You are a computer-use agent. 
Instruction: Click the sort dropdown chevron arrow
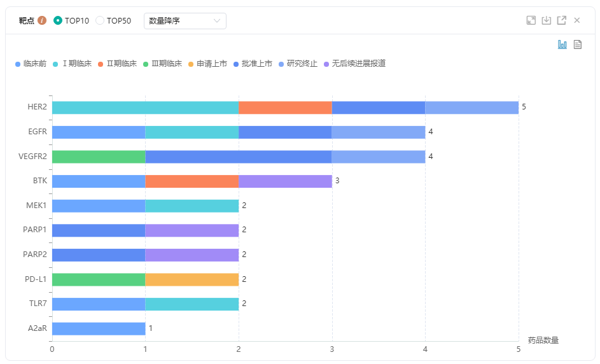point(218,21)
